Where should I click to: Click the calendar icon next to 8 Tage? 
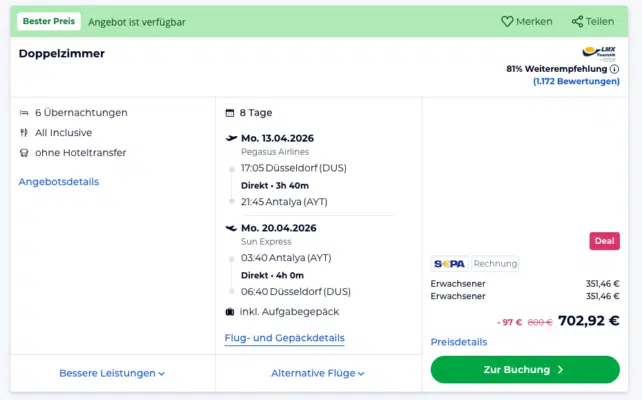(x=231, y=113)
